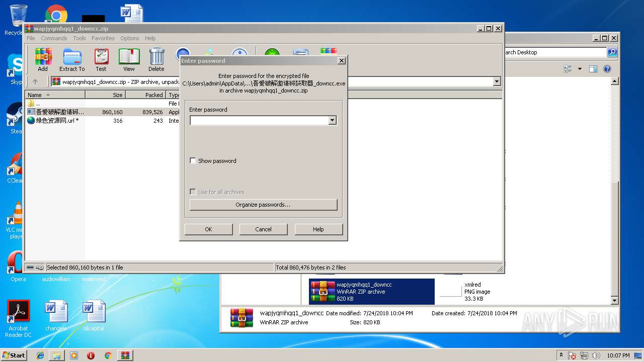This screenshot has height=362, width=644.
Task: Click the View toolbar icon
Action: click(129, 60)
